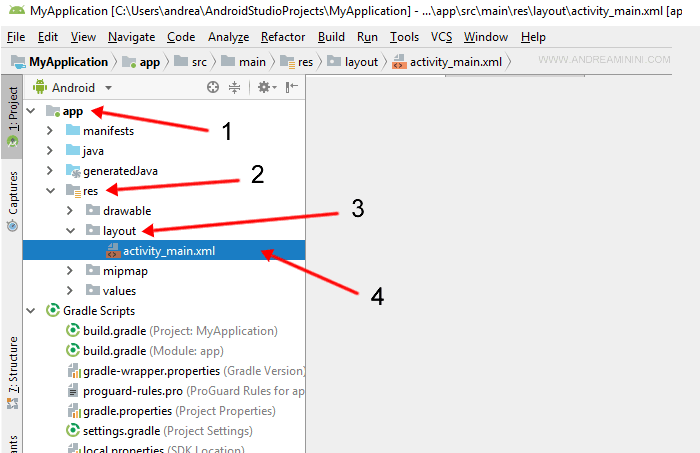Open the Tools menu

(404, 37)
